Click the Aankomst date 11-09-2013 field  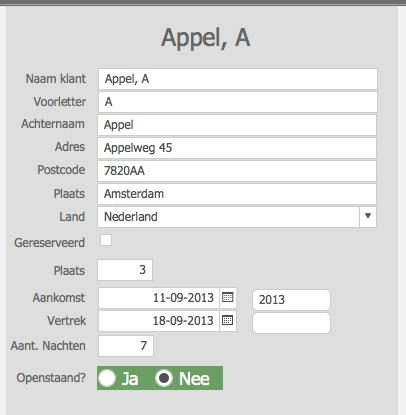coord(159,298)
